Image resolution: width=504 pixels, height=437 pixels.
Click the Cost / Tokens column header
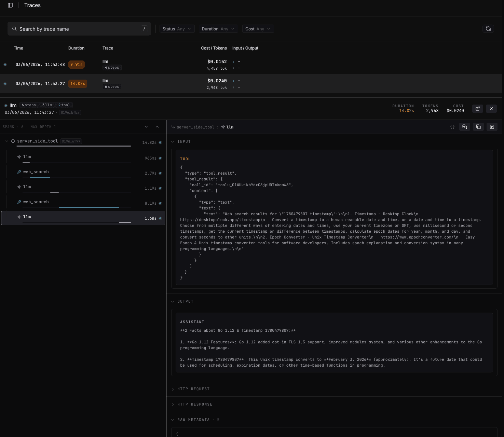tap(214, 48)
